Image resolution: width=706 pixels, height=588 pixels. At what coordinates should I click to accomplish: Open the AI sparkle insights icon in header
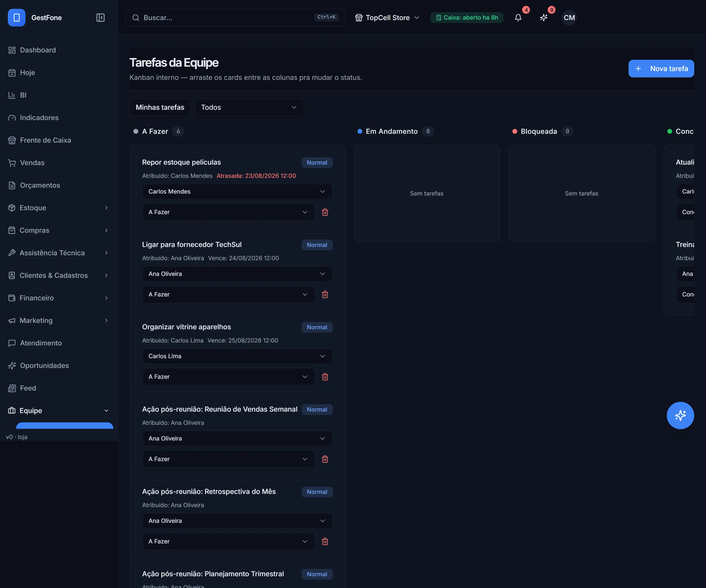[544, 17]
